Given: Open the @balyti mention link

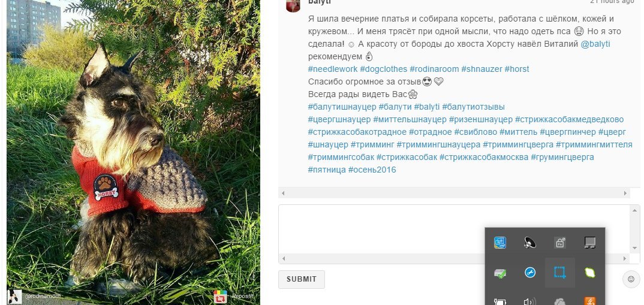Looking at the screenshot, I should 595,44.
